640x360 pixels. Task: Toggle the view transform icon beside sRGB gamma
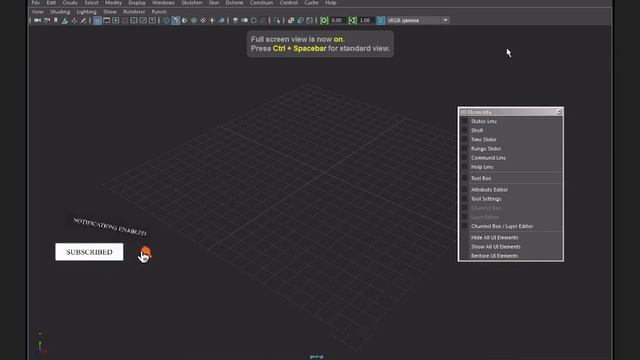[x=380, y=20]
